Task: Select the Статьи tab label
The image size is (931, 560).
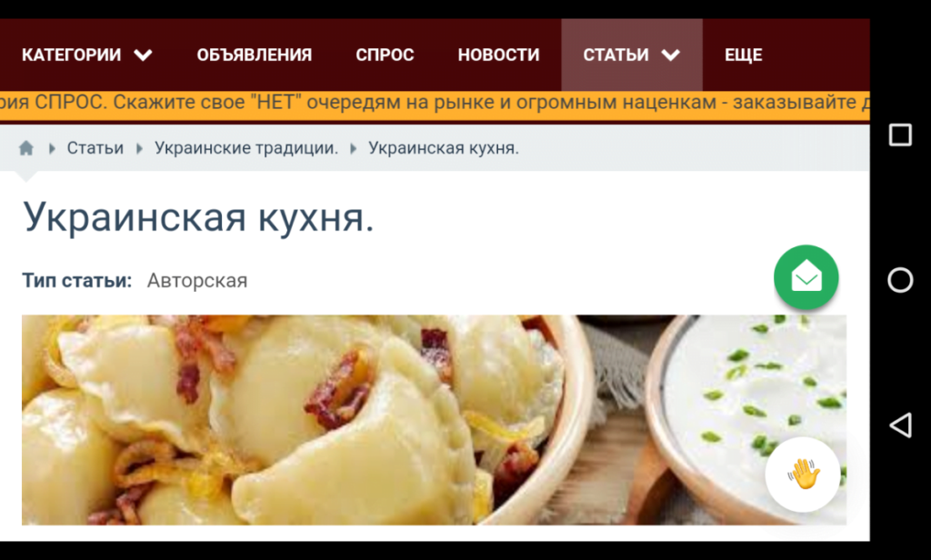Action: pyautogui.click(x=616, y=55)
